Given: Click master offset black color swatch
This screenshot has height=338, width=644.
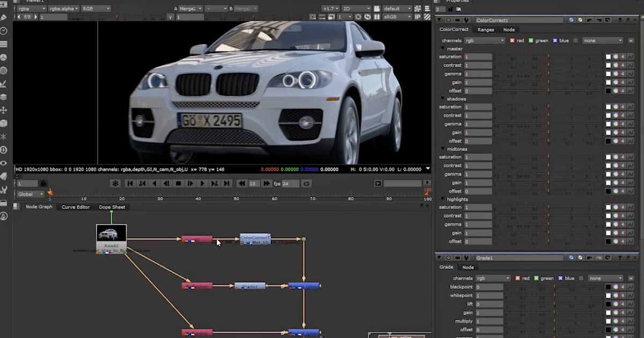Looking at the screenshot, I should click(x=609, y=91).
